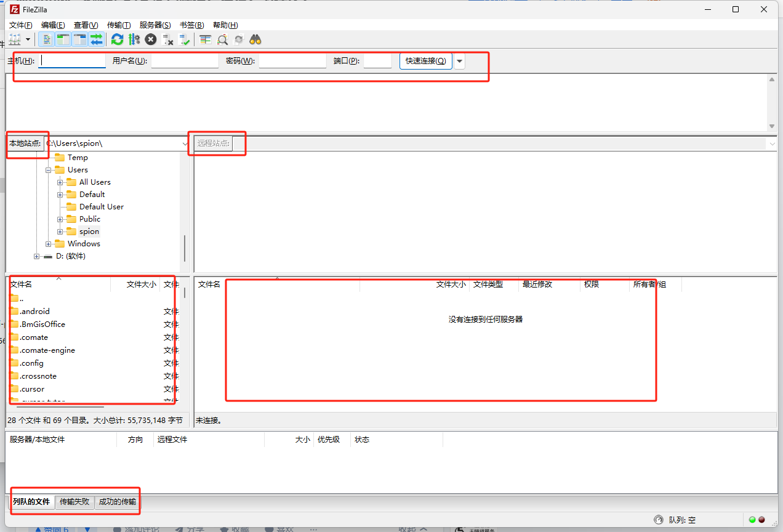Image resolution: width=783 pixels, height=532 pixels.
Task: Focus the 主机(H) host input field
Action: (x=73, y=61)
